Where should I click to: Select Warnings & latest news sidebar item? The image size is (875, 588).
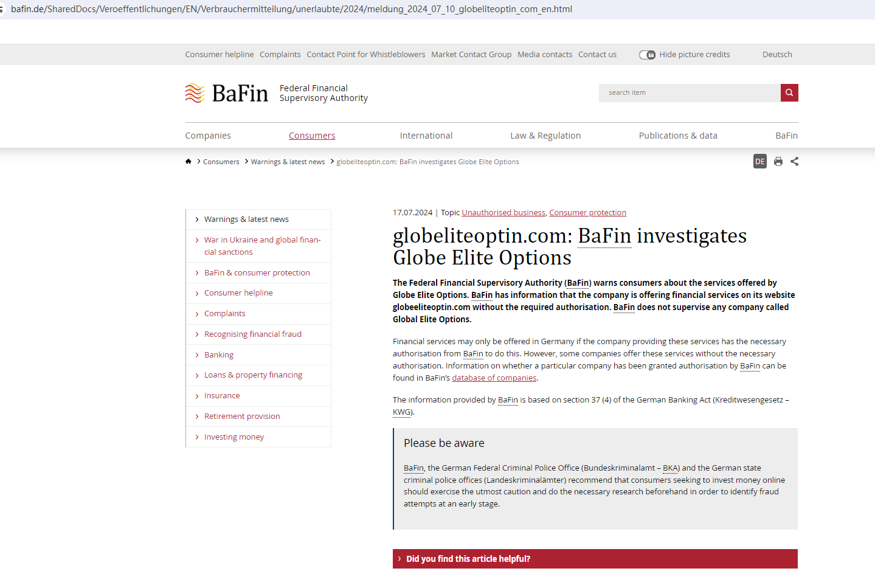(258, 220)
